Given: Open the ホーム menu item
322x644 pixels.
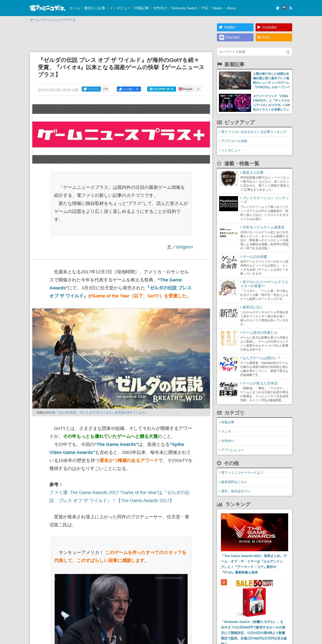Looking at the screenshot, I should tap(75, 8).
